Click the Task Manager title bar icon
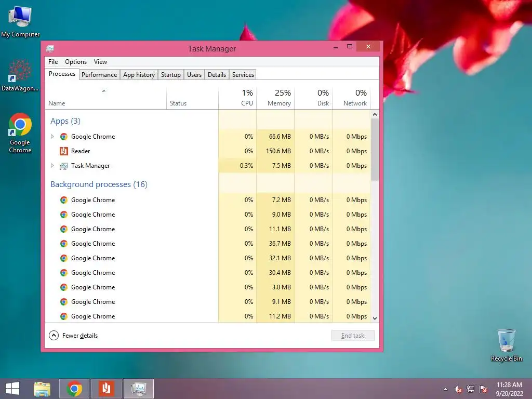The image size is (532, 399). [50, 48]
